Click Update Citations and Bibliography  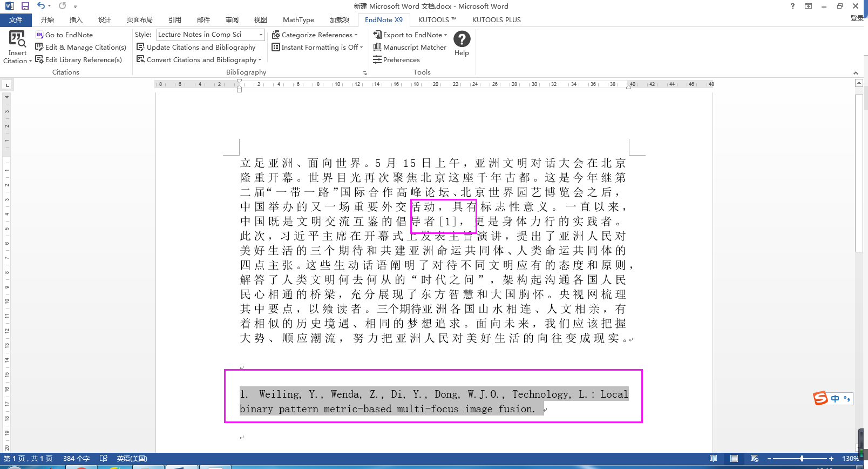196,47
